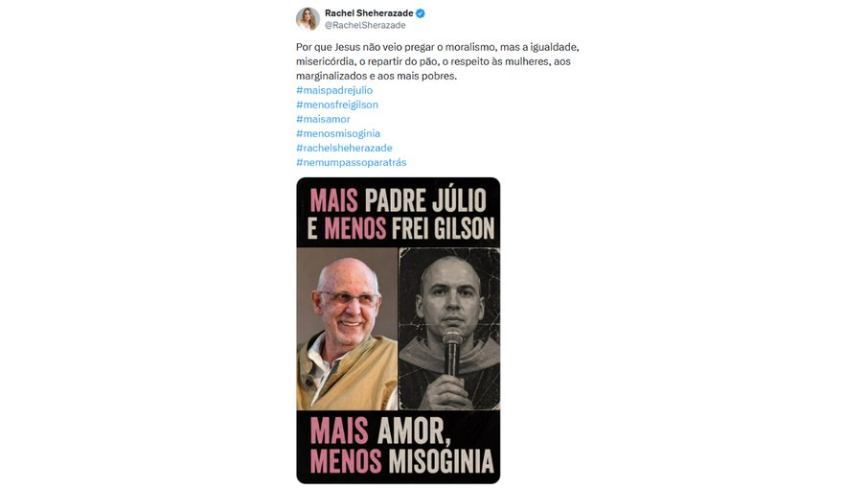Open the #menosfreigilson hashtag
868x488 pixels.
click(x=337, y=105)
